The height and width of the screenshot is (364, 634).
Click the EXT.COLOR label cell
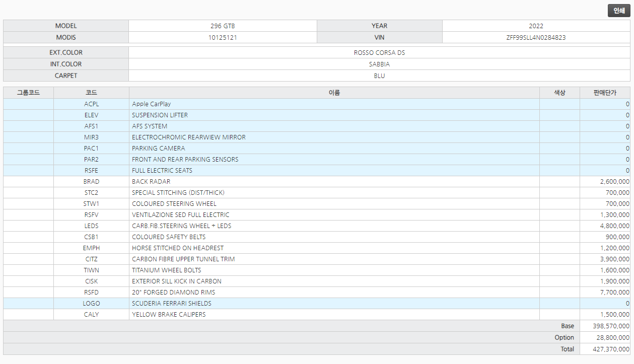tap(66, 52)
